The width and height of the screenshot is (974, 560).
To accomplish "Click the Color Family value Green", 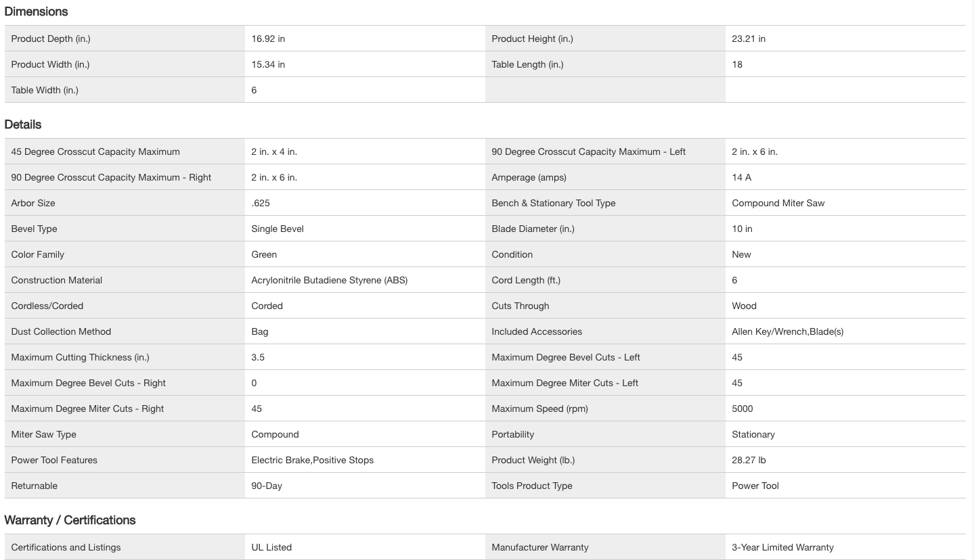I will (264, 254).
